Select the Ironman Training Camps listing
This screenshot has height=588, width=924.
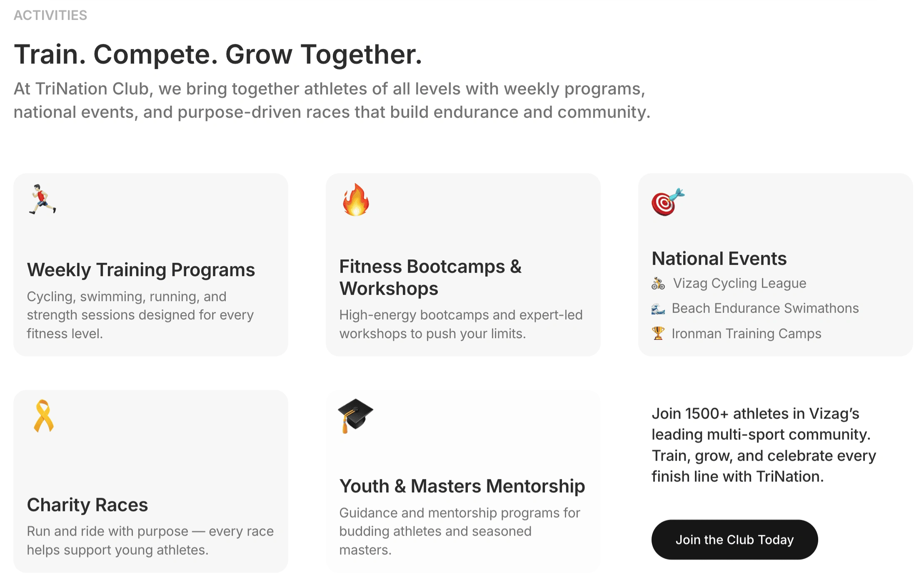[746, 333]
